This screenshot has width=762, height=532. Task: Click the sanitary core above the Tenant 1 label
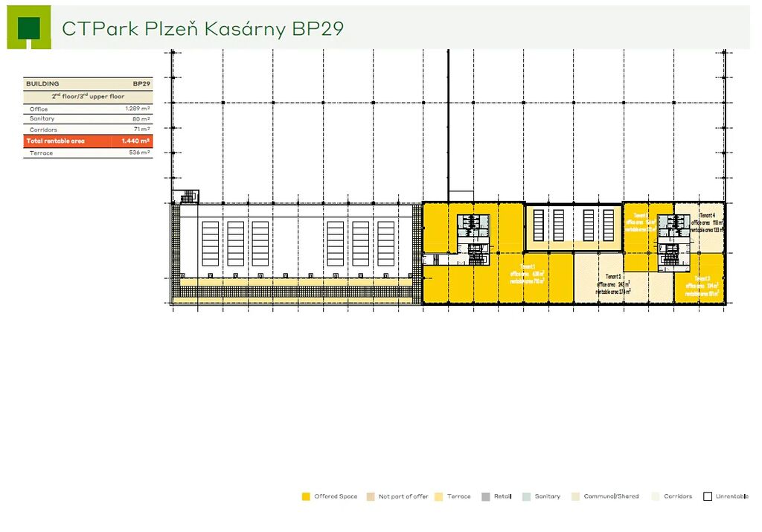click(x=473, y=226)
